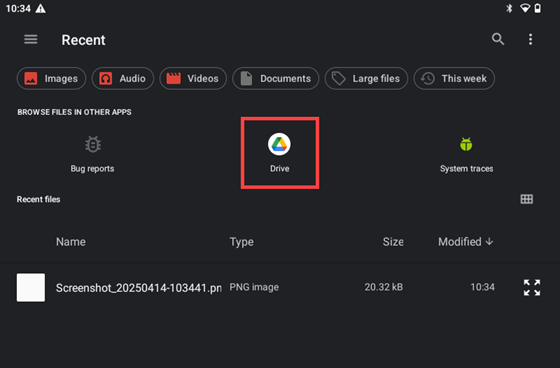Enable the Large files filter chip
The height and width of the screenshot is (368, 560).
(x=366, y=78)
